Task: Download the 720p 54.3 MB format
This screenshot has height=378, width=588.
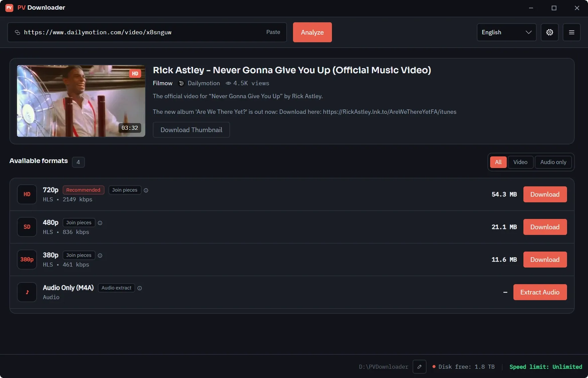Action: point(545,194)
